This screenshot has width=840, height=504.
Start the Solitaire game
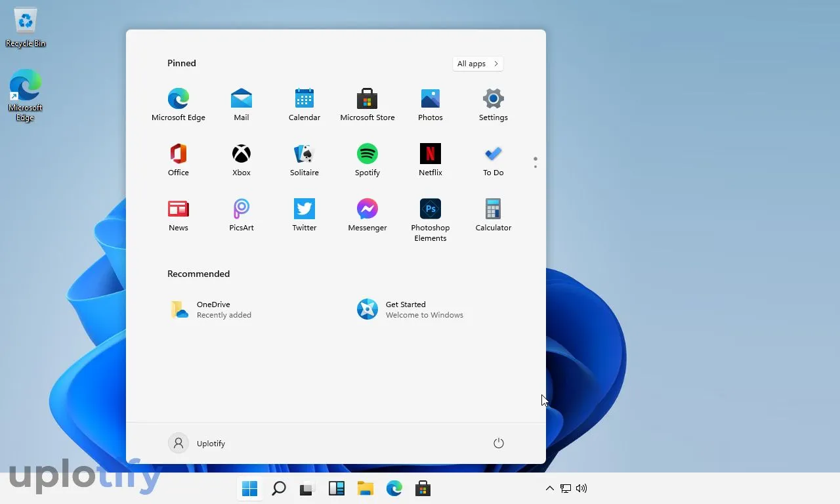(304, 160)
